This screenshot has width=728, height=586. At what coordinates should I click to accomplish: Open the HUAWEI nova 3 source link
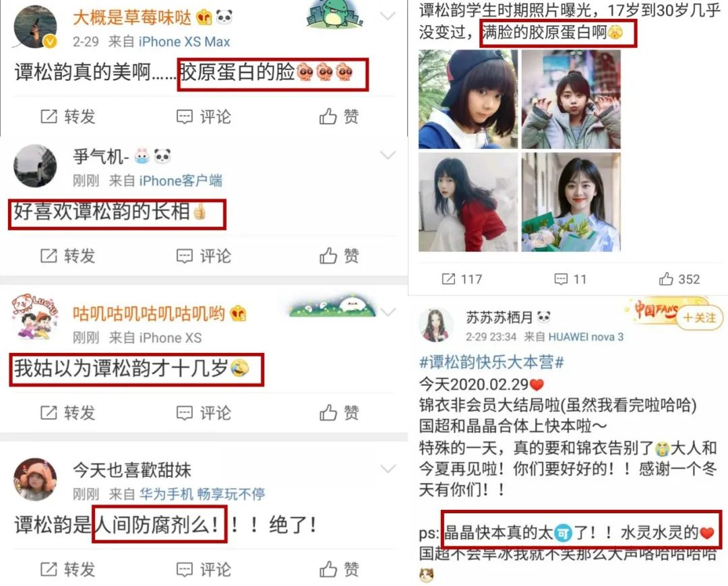click(586, 337)
